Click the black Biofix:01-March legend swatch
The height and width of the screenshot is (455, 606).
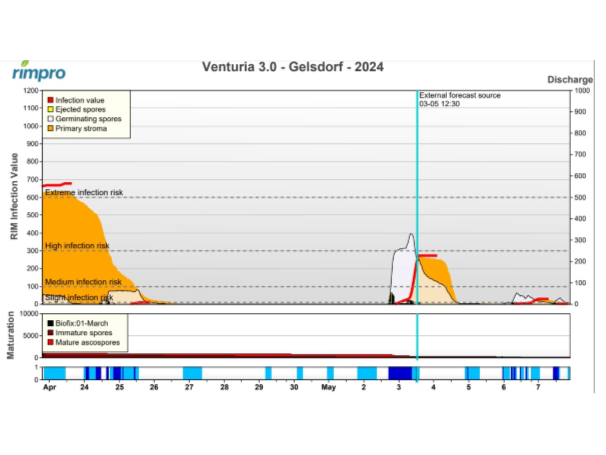(50, 323)
